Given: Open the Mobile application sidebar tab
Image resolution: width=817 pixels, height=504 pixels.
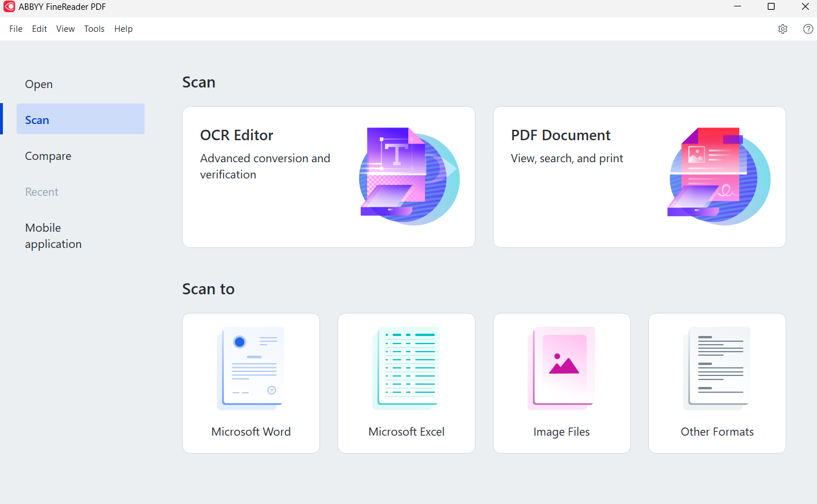Looking at the screenshot, I should pos(81,236).
